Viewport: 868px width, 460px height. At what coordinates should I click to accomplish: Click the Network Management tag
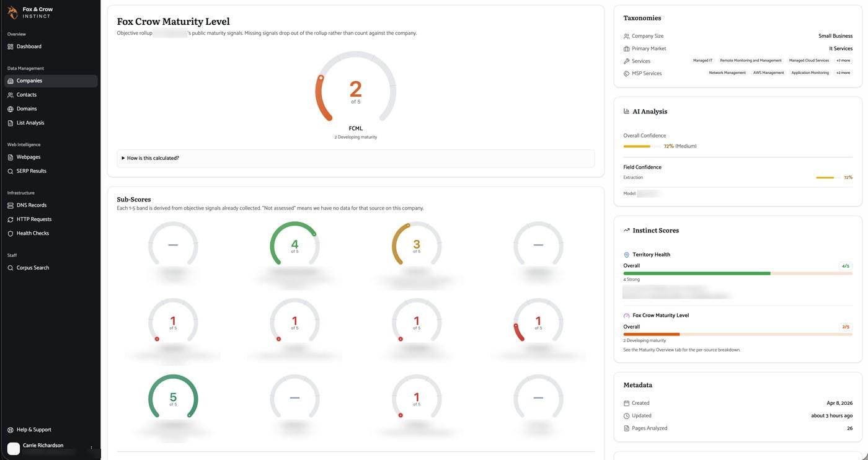(x=727, y=73)
